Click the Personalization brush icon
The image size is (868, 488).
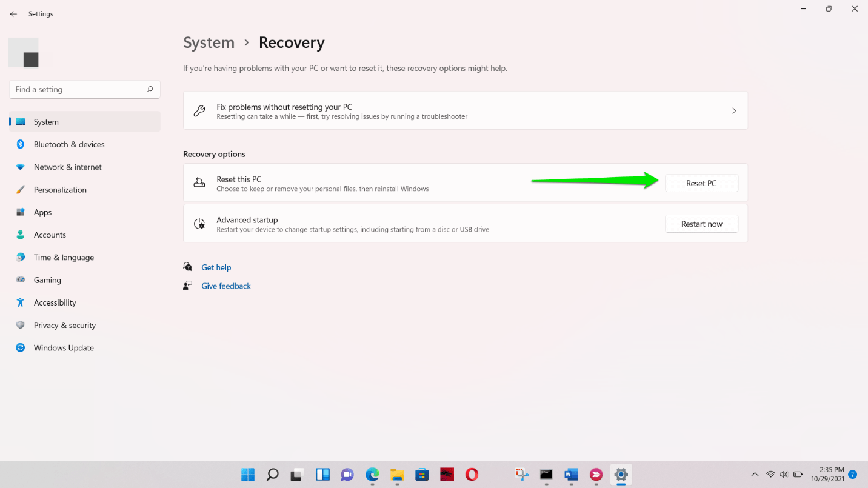click(x=20, y=189)
